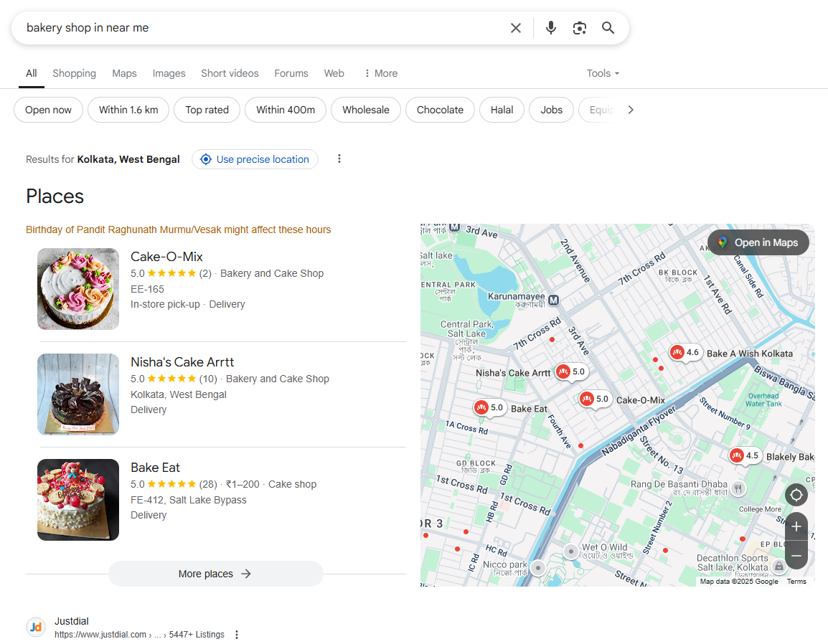Apply the Top rated filter chip
The image size is (828, 644).
[207, 110]
